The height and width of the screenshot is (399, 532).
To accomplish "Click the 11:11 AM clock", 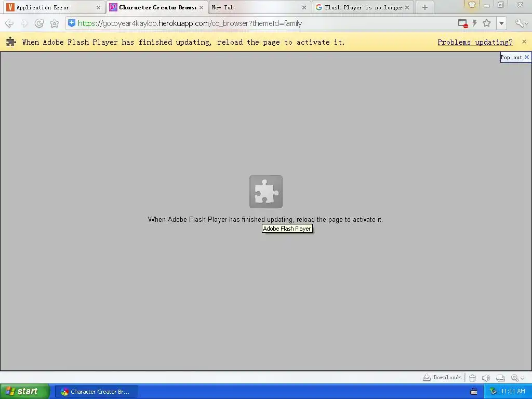I will [513, 392].
